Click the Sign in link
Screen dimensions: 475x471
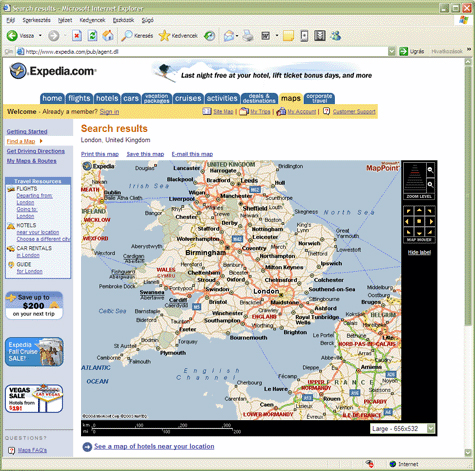pyautogui.click(x=109, y=112)
